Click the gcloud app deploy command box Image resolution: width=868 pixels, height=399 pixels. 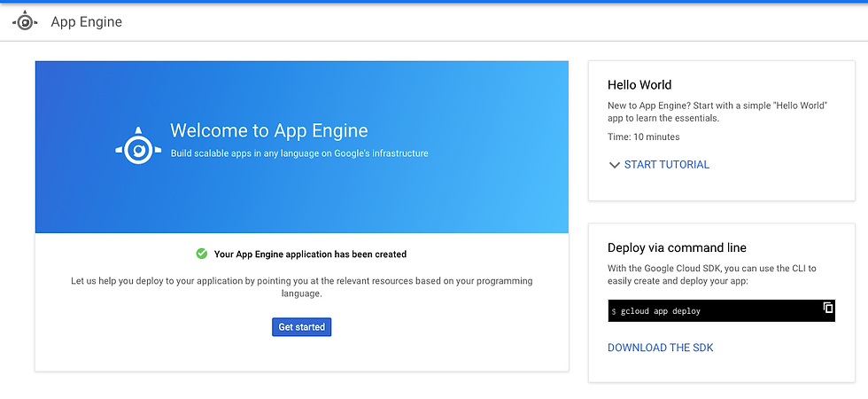[x=721, y=311]
